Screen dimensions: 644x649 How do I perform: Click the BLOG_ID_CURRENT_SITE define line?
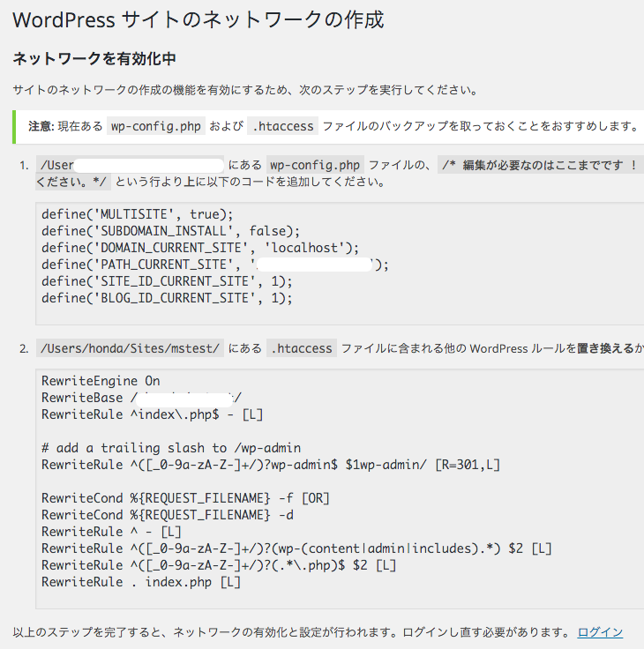pos(167,298)
